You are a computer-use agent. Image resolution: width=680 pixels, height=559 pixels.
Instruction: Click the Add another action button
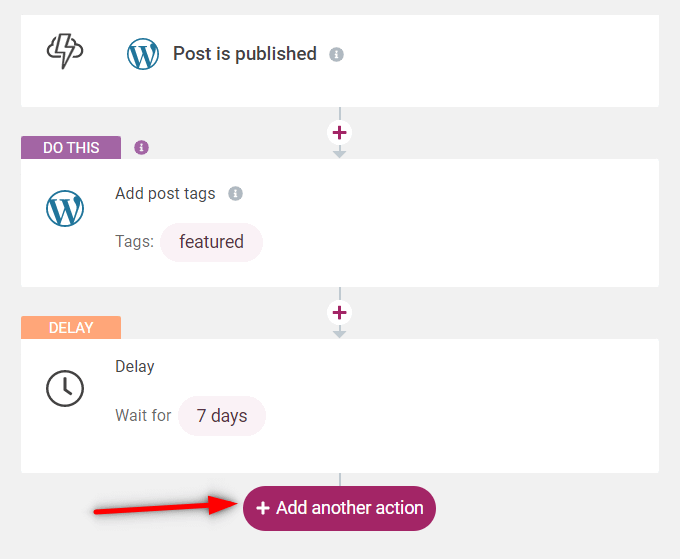340,508
